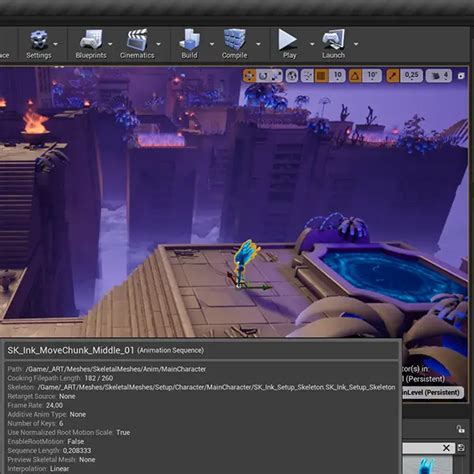Viewport: 474px width, 474px height.
Task: Click the Cooking Filepath Length 182 / 260
Action: point(99,378)
